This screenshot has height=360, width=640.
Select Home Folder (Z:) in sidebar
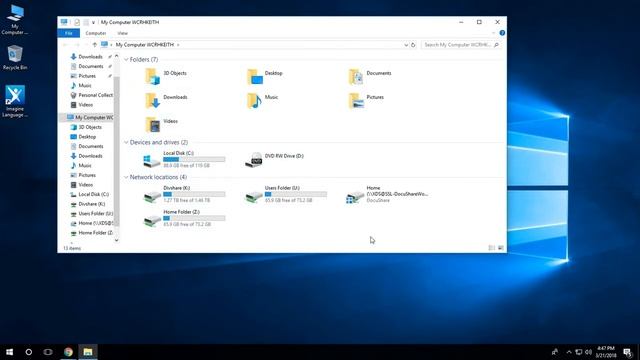point(91,233)
